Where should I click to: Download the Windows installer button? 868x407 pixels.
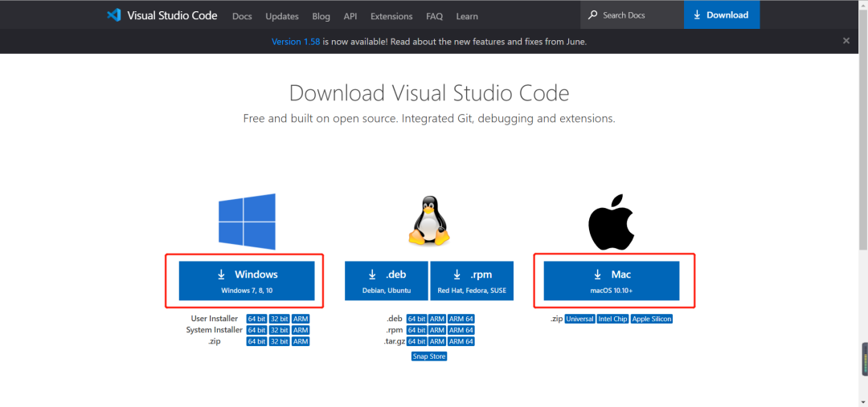pos(247,281)
